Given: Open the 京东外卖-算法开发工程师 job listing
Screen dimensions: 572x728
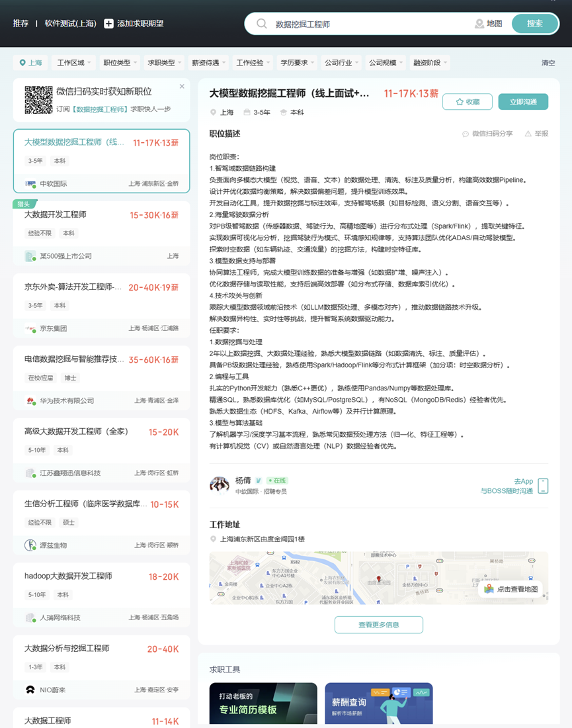Looking at the screenshot, I should click(x=102, y=306).
